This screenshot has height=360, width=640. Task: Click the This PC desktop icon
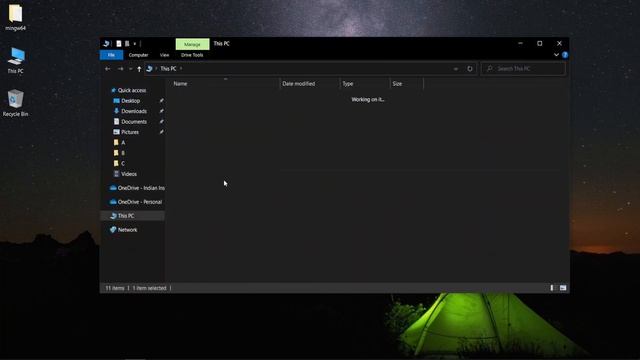16,60
